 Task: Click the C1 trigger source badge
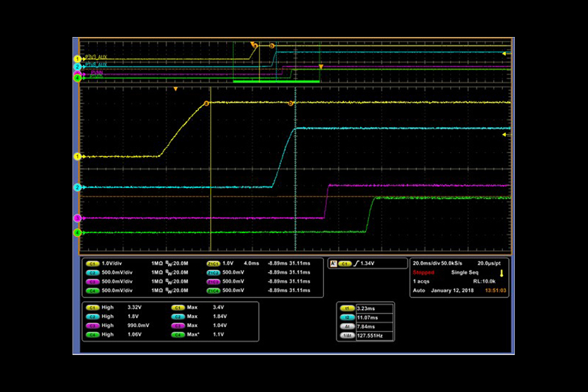coord(345,264)
